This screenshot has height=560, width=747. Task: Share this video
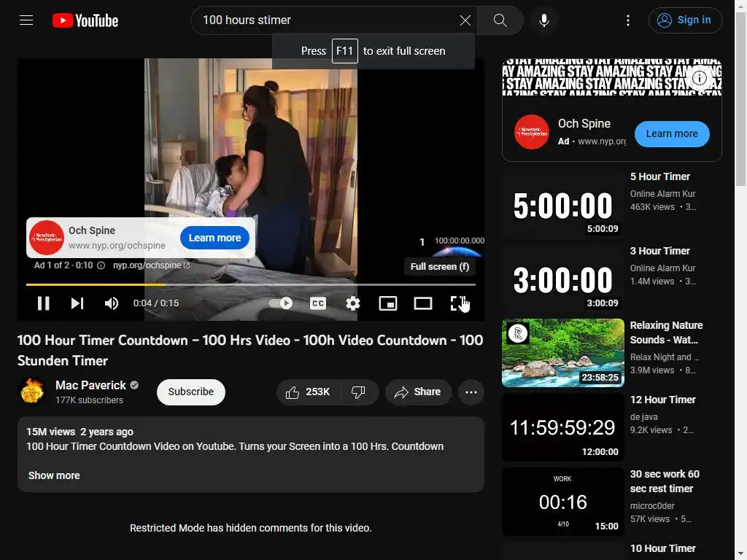418,392
